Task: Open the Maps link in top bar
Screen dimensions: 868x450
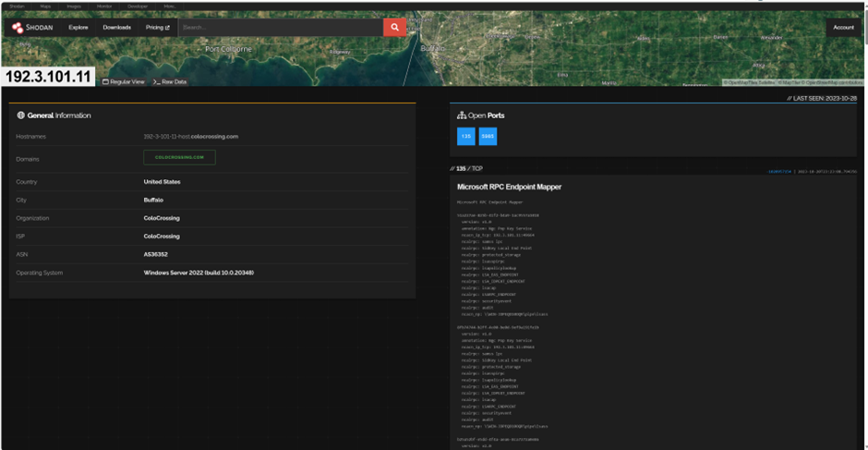Action: point(45,6)
